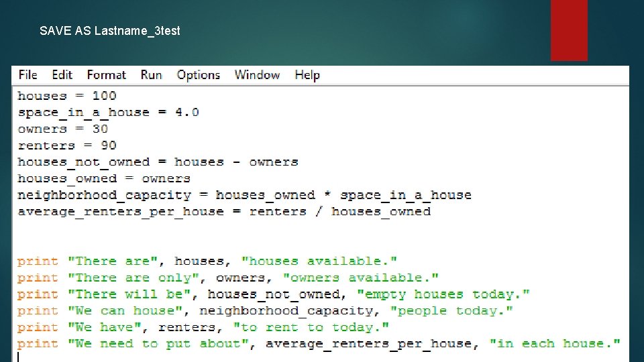Click the string "We have"
644x362 pixels.
(x=105, y=328)
